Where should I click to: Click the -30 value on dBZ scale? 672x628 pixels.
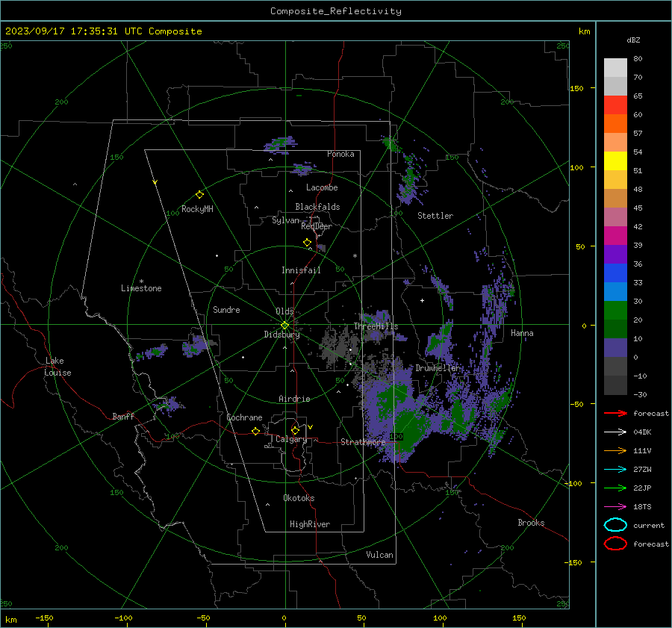pos(641,394)
